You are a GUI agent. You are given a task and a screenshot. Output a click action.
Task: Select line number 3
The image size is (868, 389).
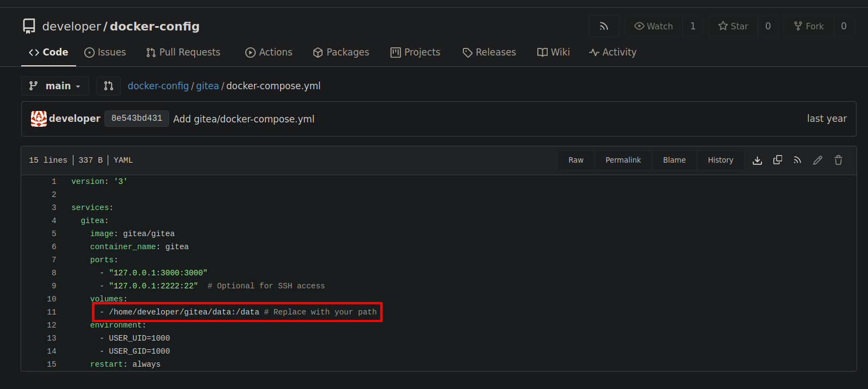[x=54, y=207]
